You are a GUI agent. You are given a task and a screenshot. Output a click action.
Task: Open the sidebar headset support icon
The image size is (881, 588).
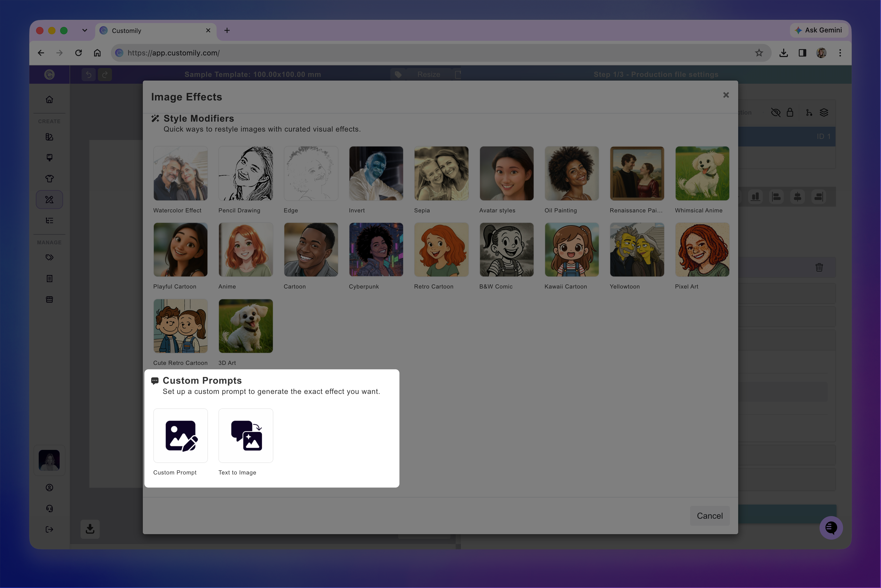49,508
